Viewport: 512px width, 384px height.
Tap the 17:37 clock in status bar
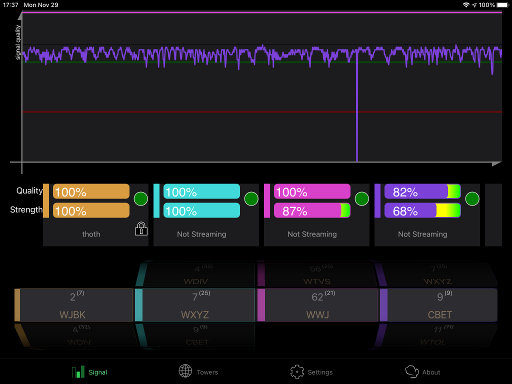click(x=10, y=5)
